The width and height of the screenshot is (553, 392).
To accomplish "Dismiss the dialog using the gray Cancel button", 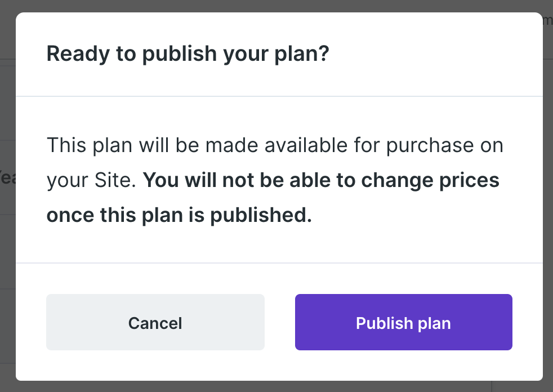I will pyautogui.click(x=155, y=322).
